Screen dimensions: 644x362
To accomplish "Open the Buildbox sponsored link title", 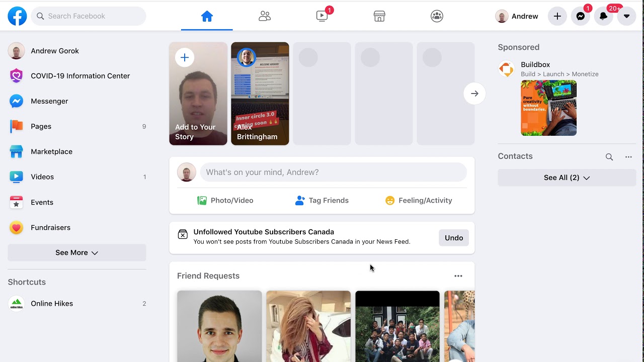I will point(535,65).
